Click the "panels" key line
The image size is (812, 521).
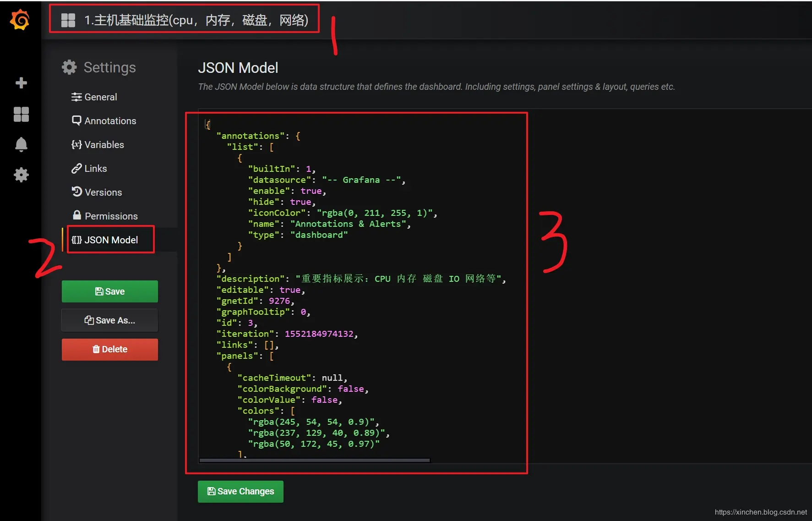point(245,356)
